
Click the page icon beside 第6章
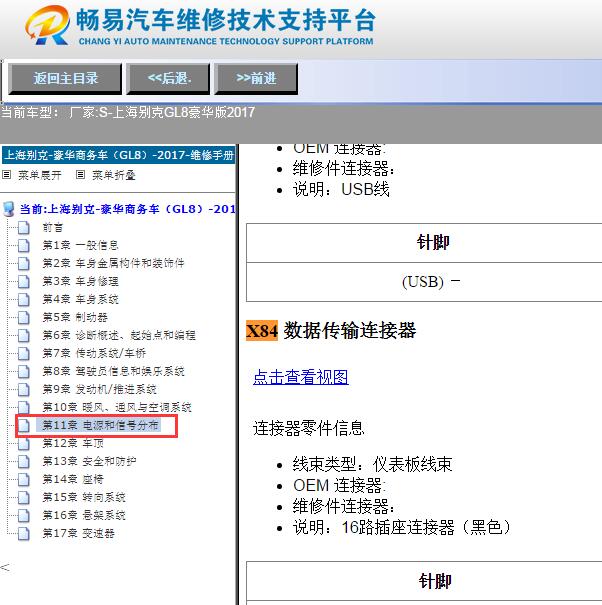coord(24,335)
